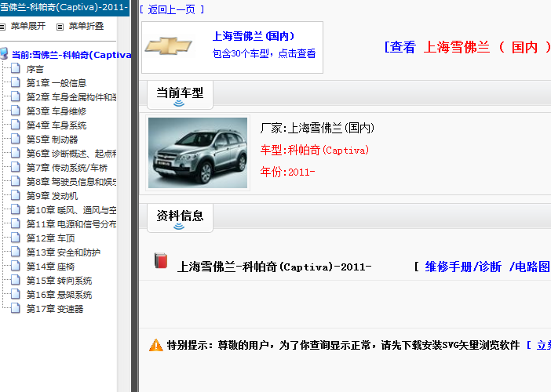551x392 pixels.
Task: Click the page icon beside 第15章 转向系统
Action: click(16, 280)
